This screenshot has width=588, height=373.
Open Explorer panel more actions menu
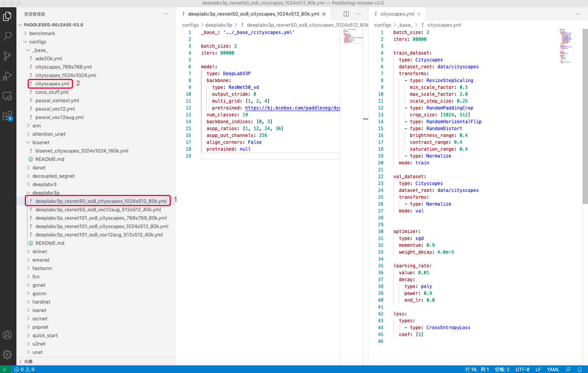point(166,14)
